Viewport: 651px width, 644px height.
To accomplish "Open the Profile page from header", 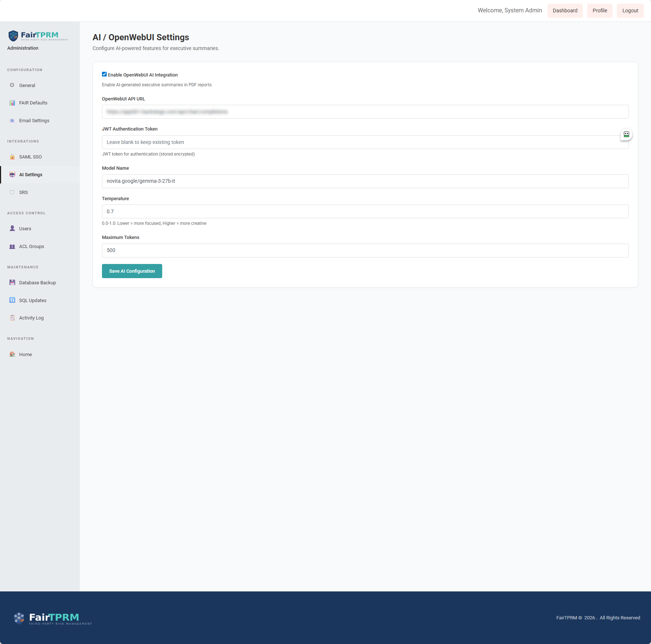I will (599, 11).
